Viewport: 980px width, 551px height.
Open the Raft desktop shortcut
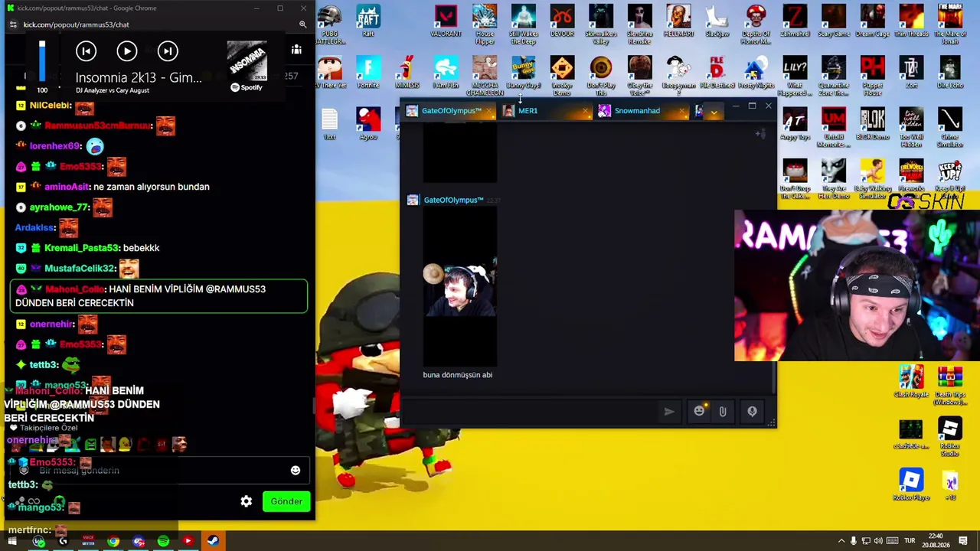click(x=368, y=21)
